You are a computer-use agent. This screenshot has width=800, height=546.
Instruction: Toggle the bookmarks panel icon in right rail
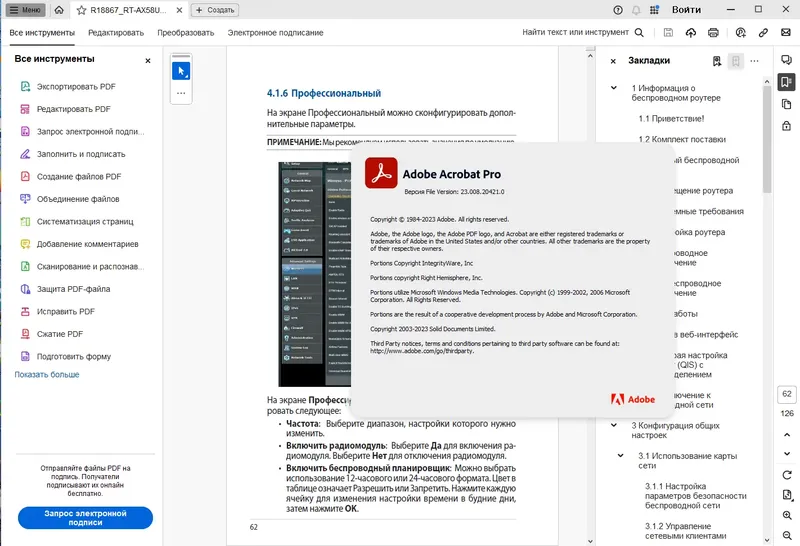786,82
